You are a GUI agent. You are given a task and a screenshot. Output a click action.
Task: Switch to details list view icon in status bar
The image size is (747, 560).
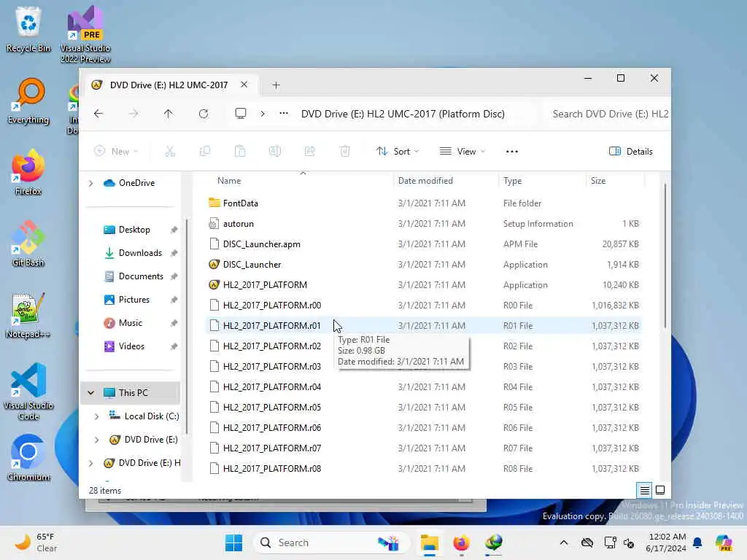(644, 490)
